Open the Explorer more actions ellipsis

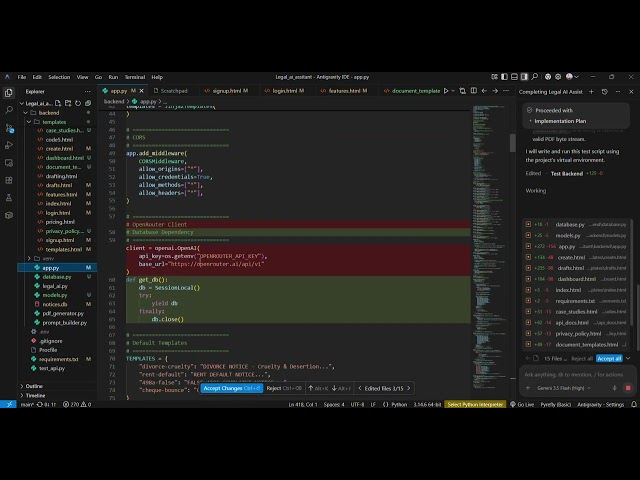tap(87, 91)
